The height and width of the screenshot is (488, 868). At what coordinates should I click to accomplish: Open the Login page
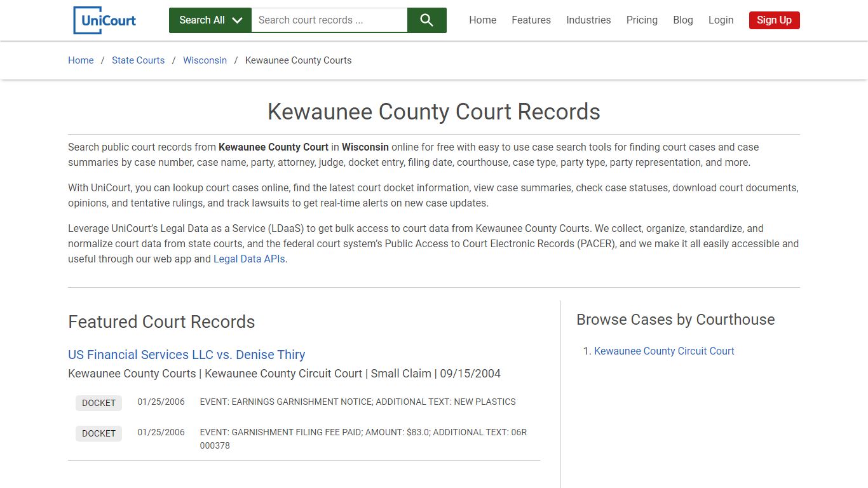[721, 20]
